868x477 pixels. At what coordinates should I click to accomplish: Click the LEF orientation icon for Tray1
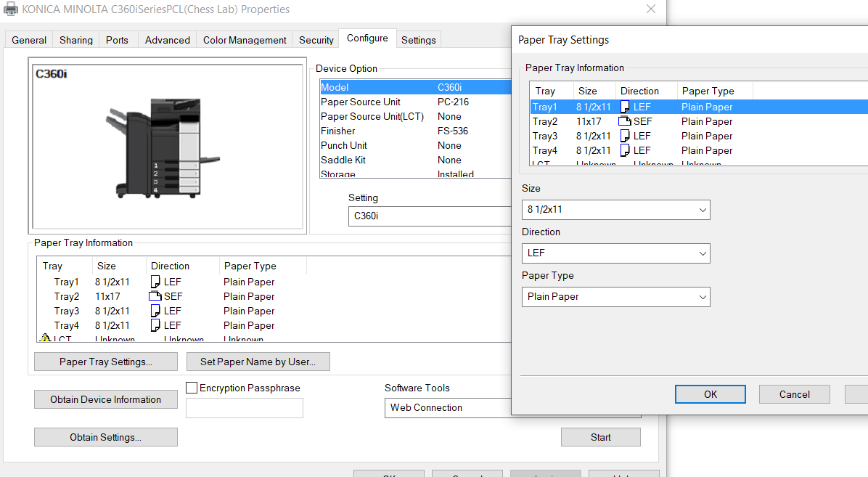pyautogui.click(x=156, y=282)
